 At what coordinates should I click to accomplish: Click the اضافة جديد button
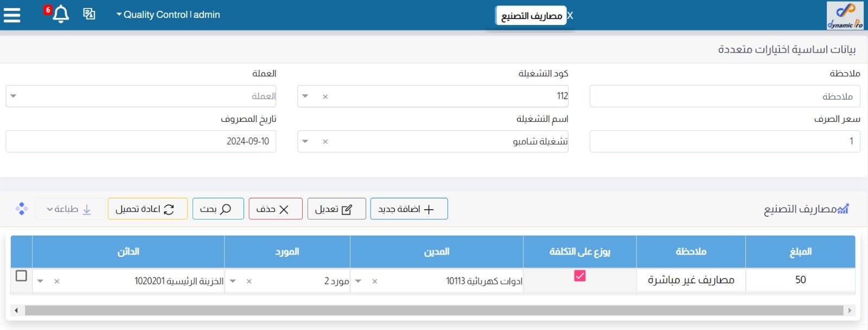(409, 209)
